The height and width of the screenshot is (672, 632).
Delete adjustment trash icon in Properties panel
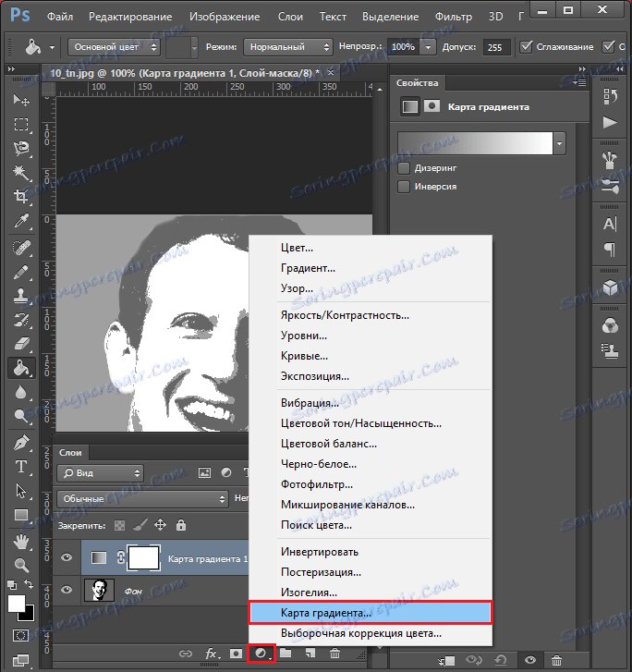(556, 660)
